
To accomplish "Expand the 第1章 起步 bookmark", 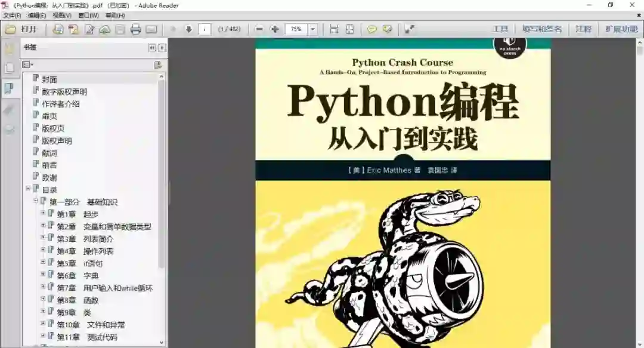I will tap(43, 213).
